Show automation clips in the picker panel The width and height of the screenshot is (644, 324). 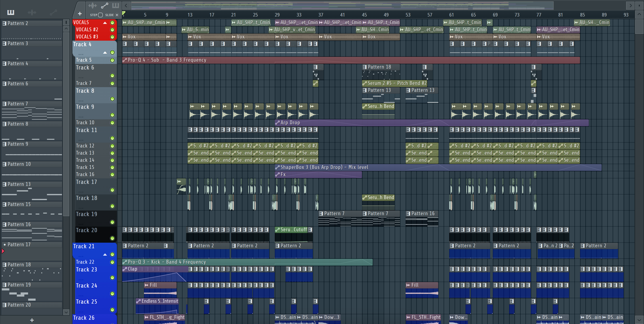pos(53,12)
